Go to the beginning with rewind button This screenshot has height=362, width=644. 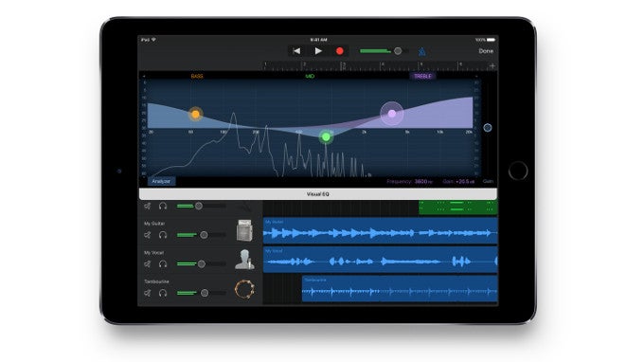pyautogui.click(x=296, y=51)
